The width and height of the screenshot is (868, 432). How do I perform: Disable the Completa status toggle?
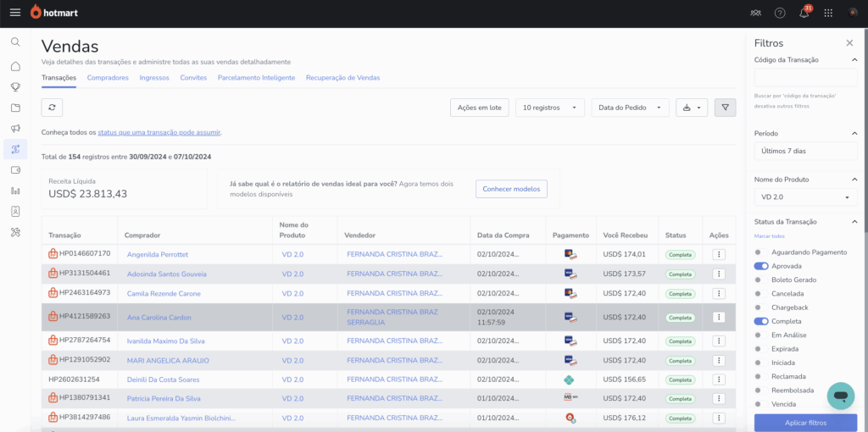click(761, 321)
